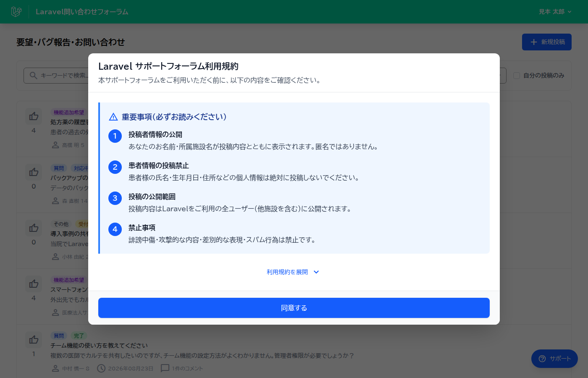588x378 pixels.
Task: Click the plus icon in 新規投稿
Action: point(534,42)
